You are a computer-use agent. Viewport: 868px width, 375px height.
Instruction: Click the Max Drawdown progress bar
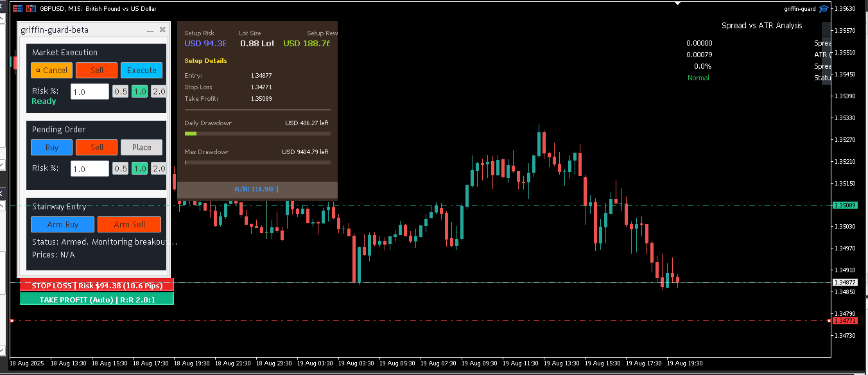pos(257,162)
